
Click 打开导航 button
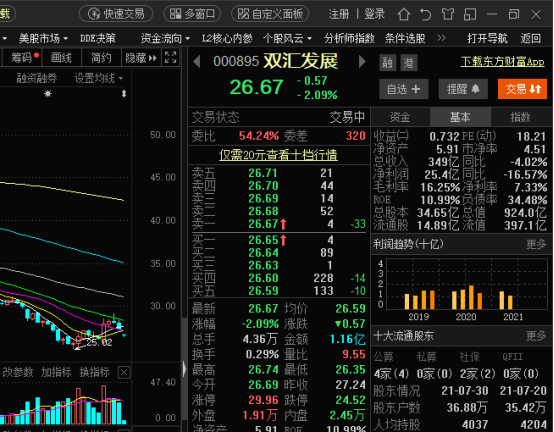(x=487, y=38)
